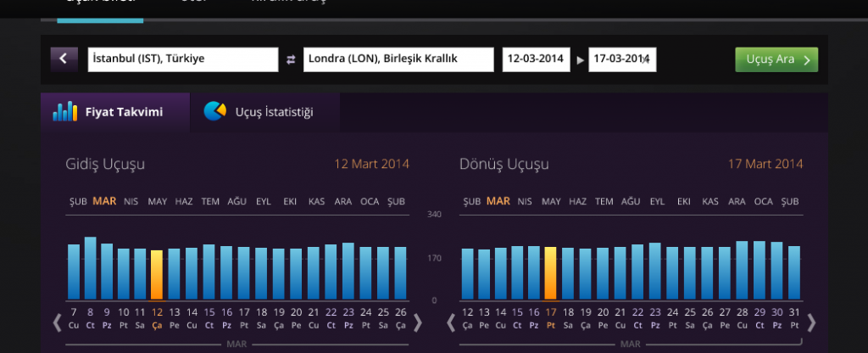The height and width of the screenshot is (353, 868).
Task: Go to previous days in Dönüş Uçuşu chart
Action: (x=451, y=322)
